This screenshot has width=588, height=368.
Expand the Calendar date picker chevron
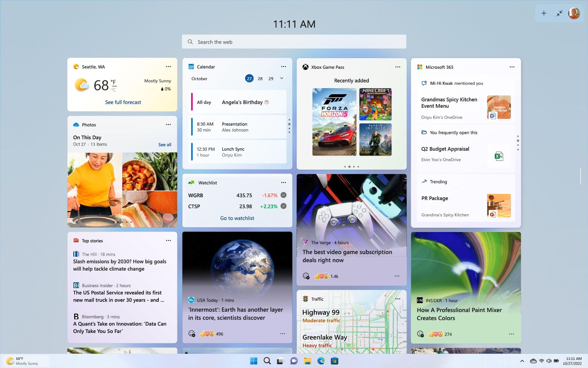(x=282, y=78)
